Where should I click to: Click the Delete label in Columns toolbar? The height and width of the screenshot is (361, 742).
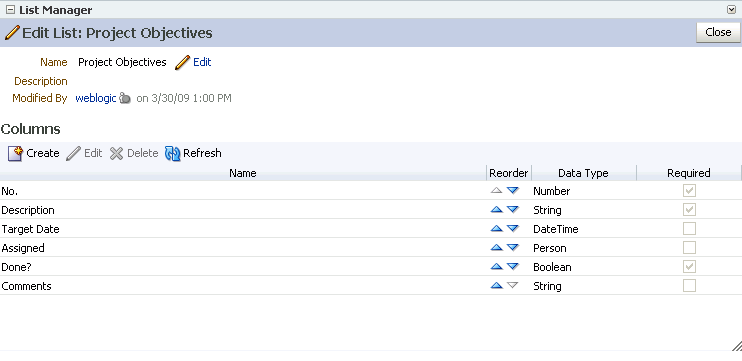(x=142, y=153)
